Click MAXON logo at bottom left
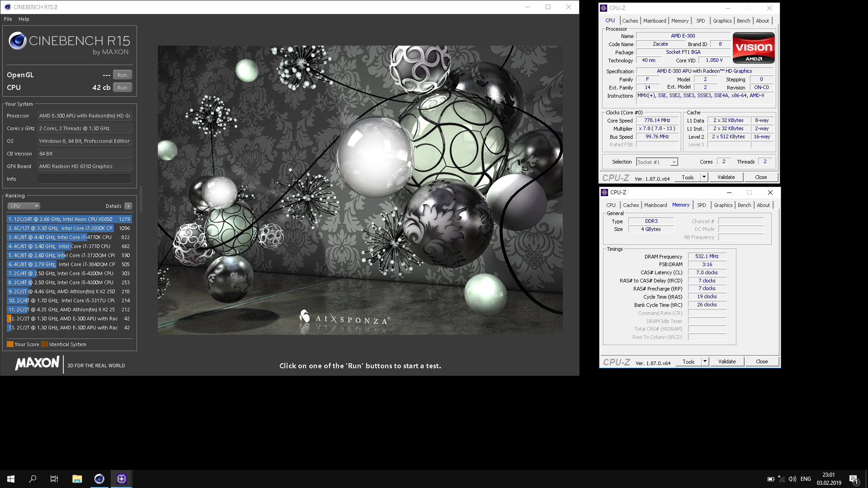The image size is (868, 488). (37, 363)
